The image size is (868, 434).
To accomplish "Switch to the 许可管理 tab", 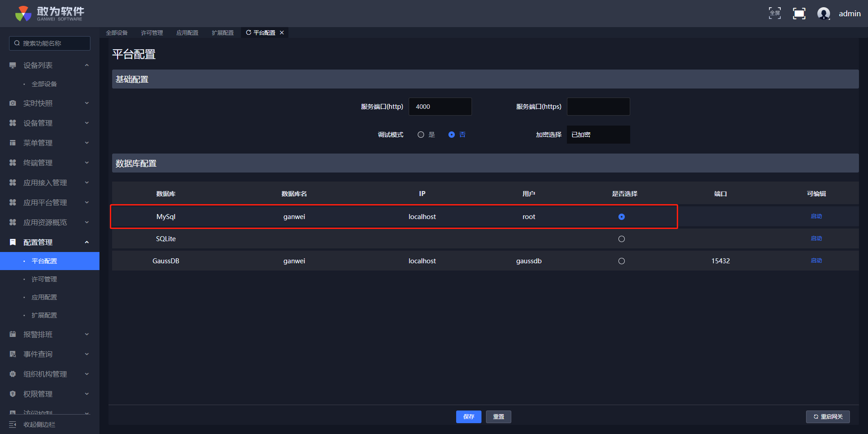I will click(x=152, y=33).
